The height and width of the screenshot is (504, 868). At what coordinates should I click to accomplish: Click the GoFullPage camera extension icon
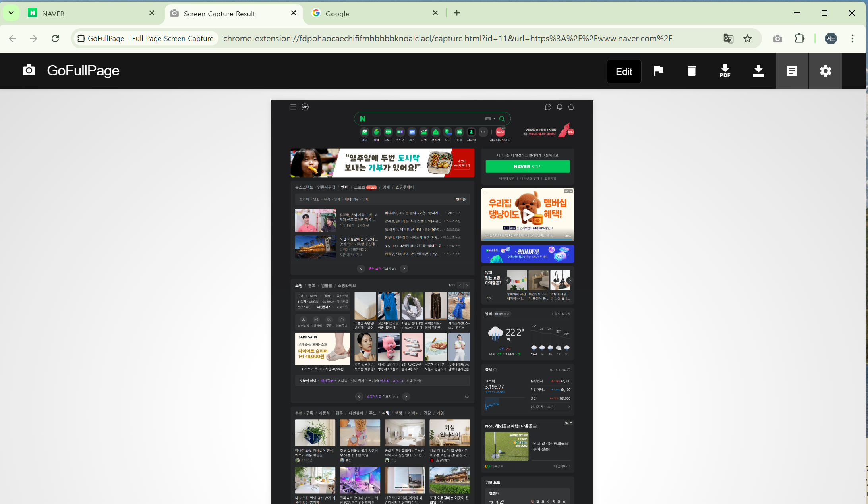(x=777, y=39)
